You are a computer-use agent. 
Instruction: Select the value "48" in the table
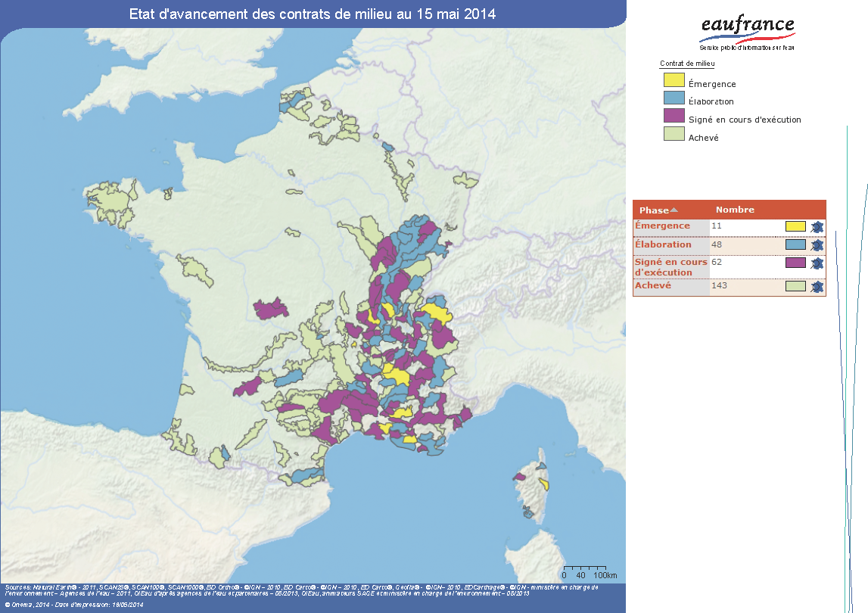tap(717, 244)
